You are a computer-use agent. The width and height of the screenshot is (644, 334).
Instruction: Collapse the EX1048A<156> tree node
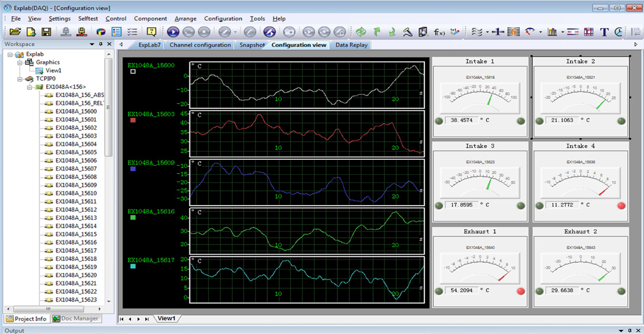coord(30,87)
